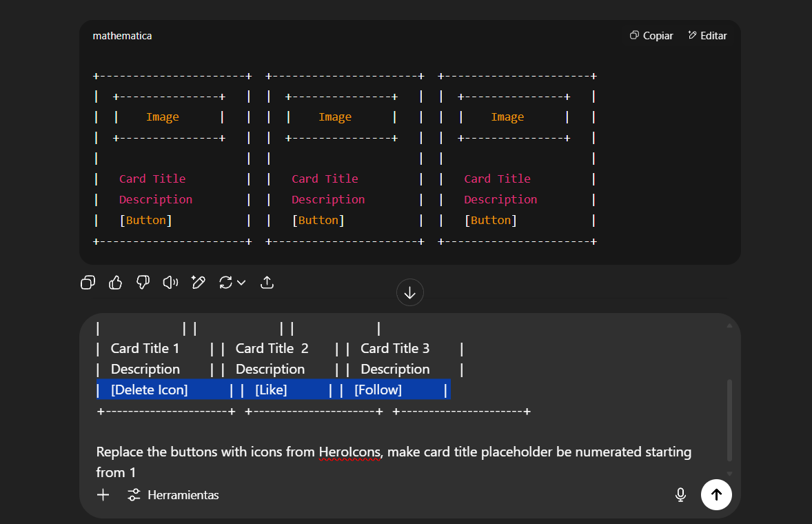812x524 pixels.
Task: Regenerate the response with the refresh icon
Action: (x=226, y=283)
